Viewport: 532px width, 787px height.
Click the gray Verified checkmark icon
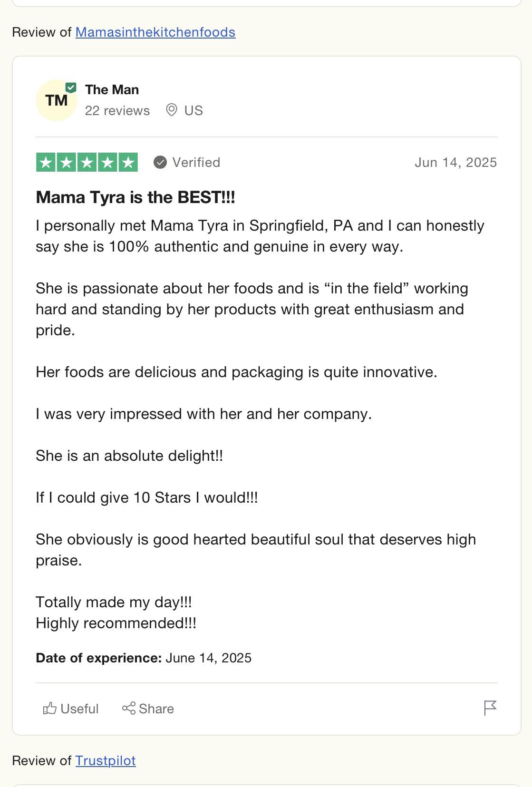coord(160,163)
